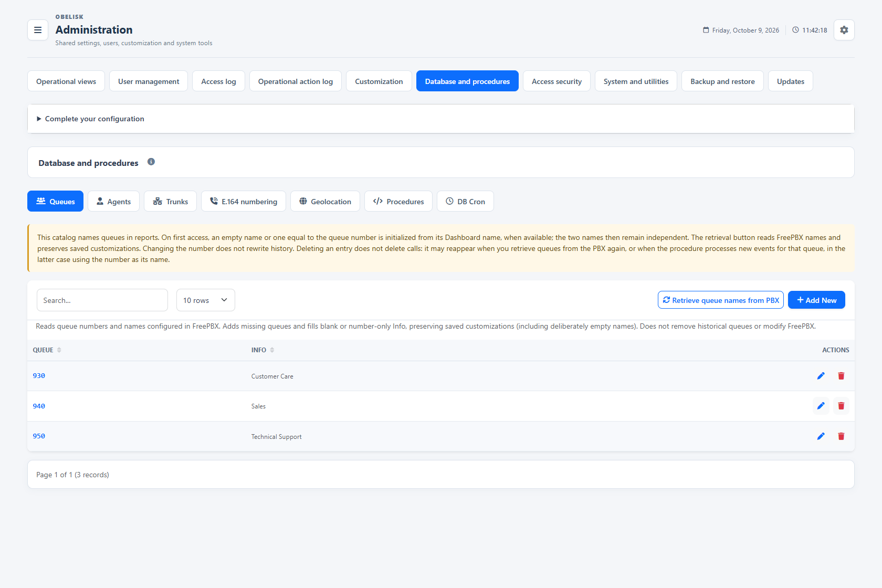Focus the Search input field
This screenshot has height=588, width=882.
(102, 300)
